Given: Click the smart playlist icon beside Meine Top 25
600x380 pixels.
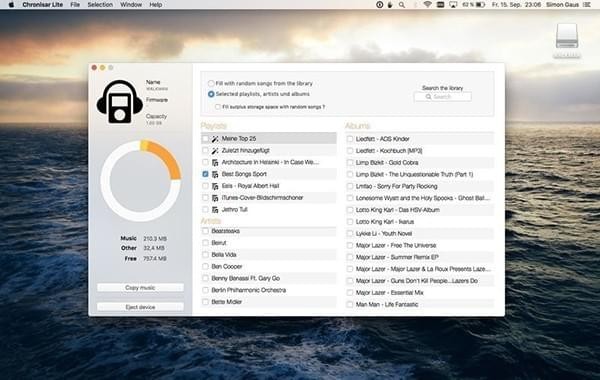Looking at the screenshot, I should click(215, 139).
